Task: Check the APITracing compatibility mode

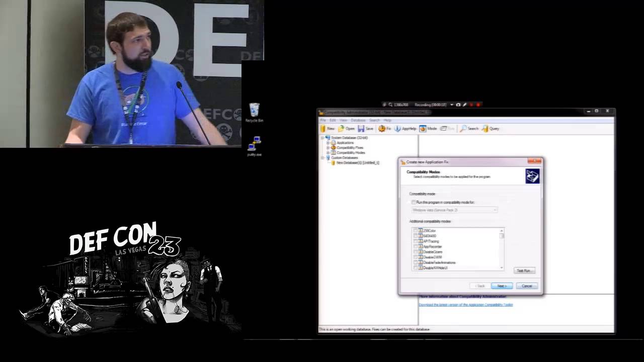Action: [416, 241]
